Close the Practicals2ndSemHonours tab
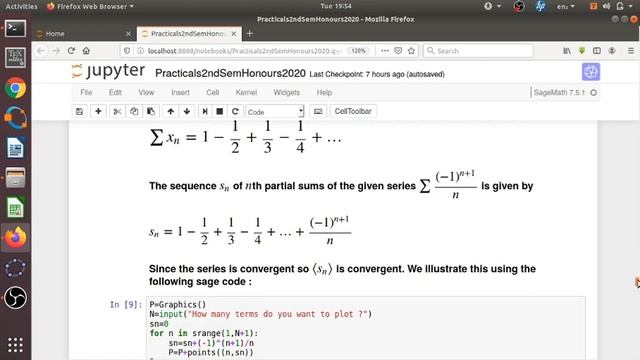640x360 pixels. tap(234, 33)
